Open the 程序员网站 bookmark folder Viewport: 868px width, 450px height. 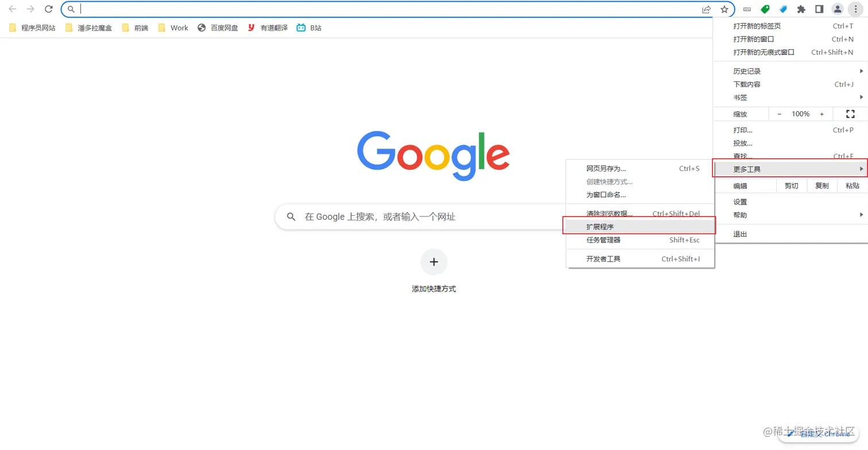(33, 28)
